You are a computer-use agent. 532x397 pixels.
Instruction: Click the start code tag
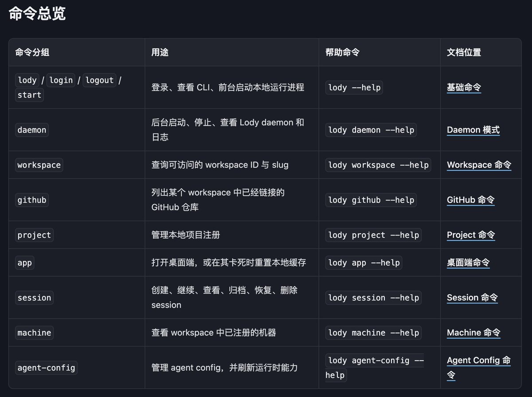tap(29, 95)
